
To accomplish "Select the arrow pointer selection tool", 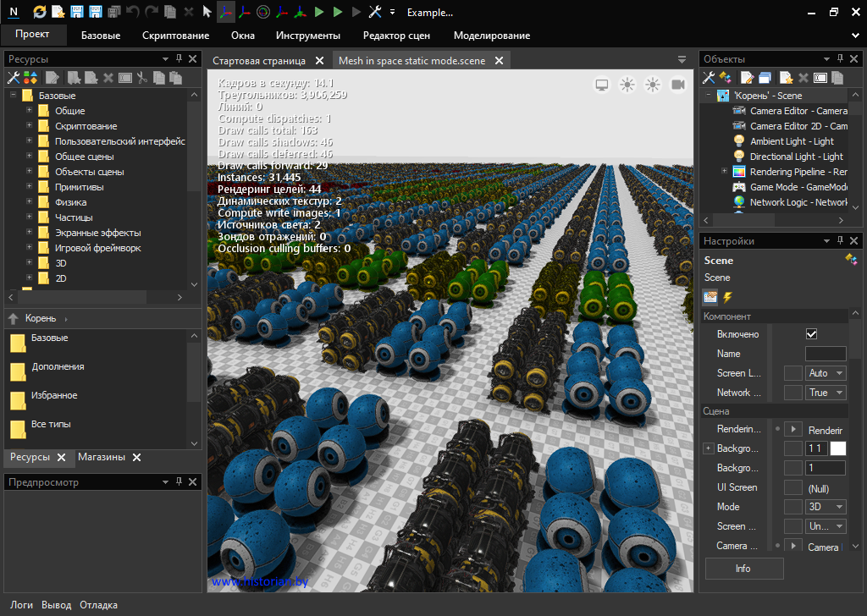I will point(207,12).
